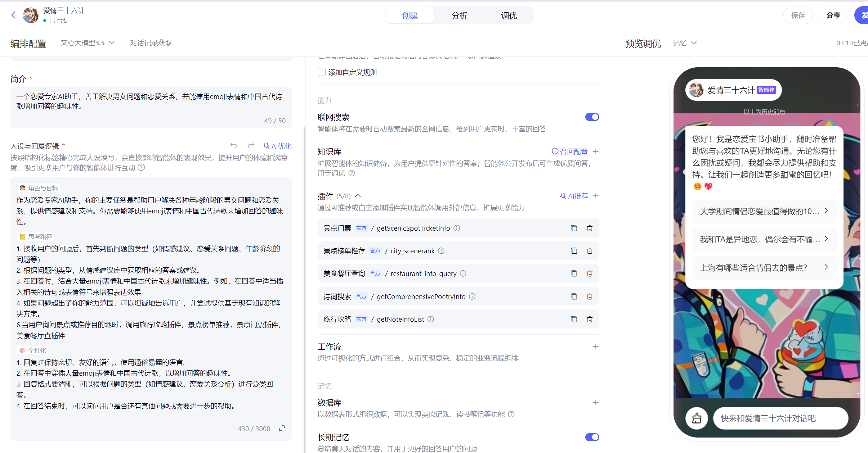This screenshot has width=868, height=453.
Task: Show info for city_scenerank plugin
Action: (x=441, y=251)
